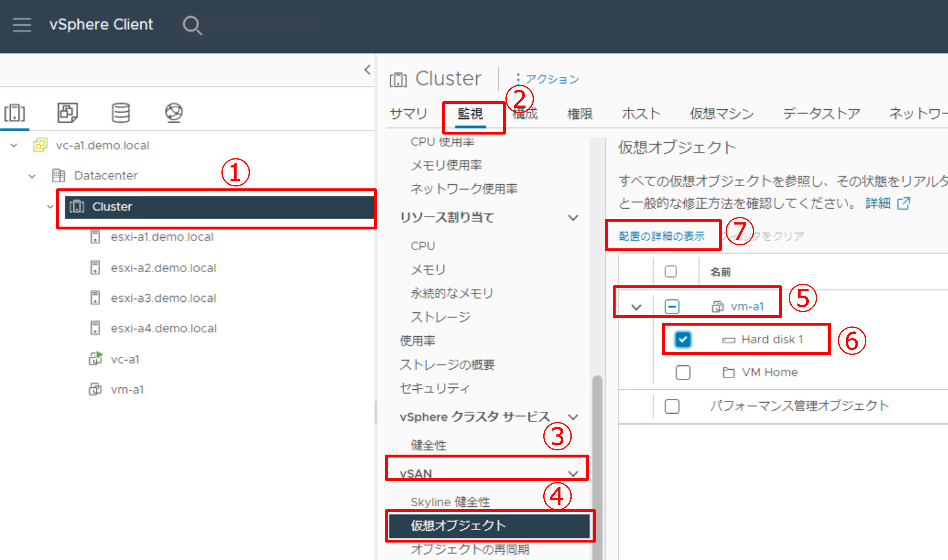Click the search magnifier icon
948x560 pixels.
point(192,25)
